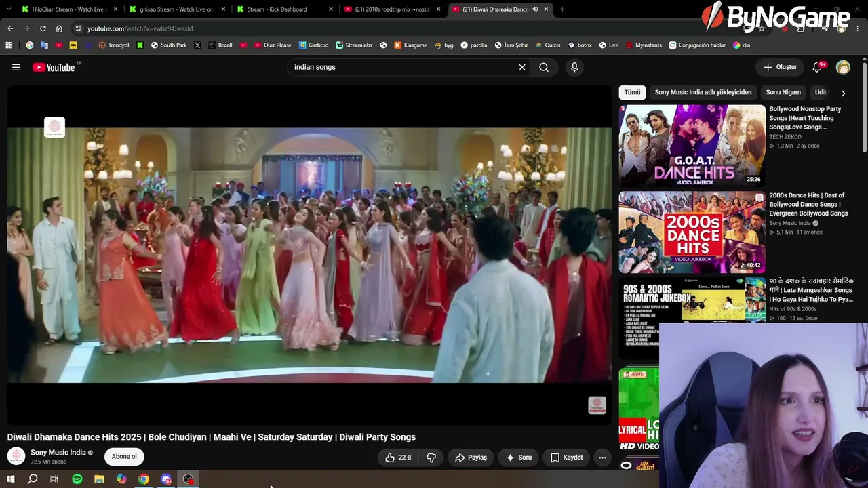Switch to Google Chrome on the taskbar

[x=144, y=479]
